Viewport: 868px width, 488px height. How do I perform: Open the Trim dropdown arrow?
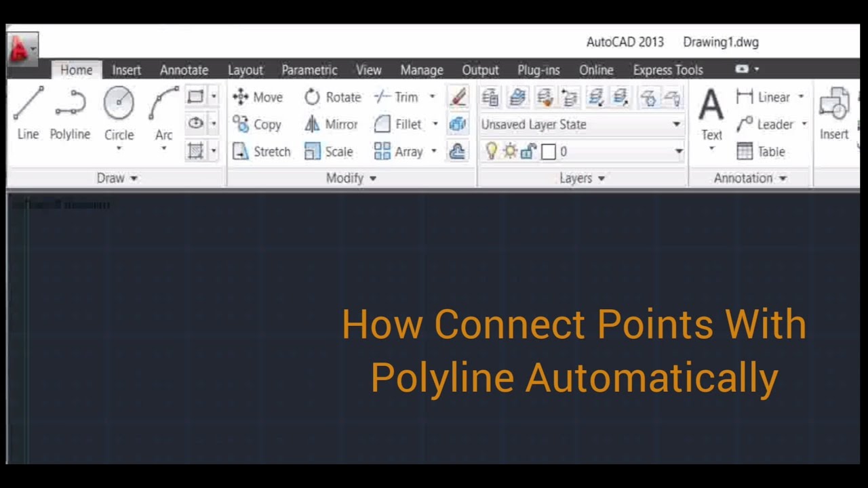[432, 97]
